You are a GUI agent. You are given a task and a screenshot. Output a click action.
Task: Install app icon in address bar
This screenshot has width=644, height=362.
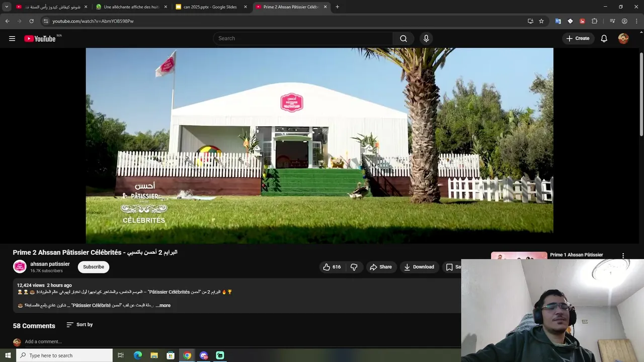(530, 21)
